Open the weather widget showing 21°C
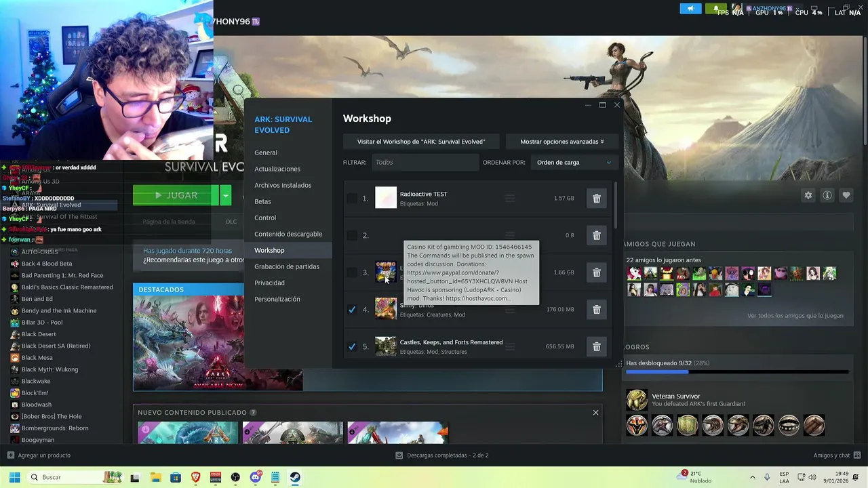Viewport: 868px width, 488px height. click(696, 477)
